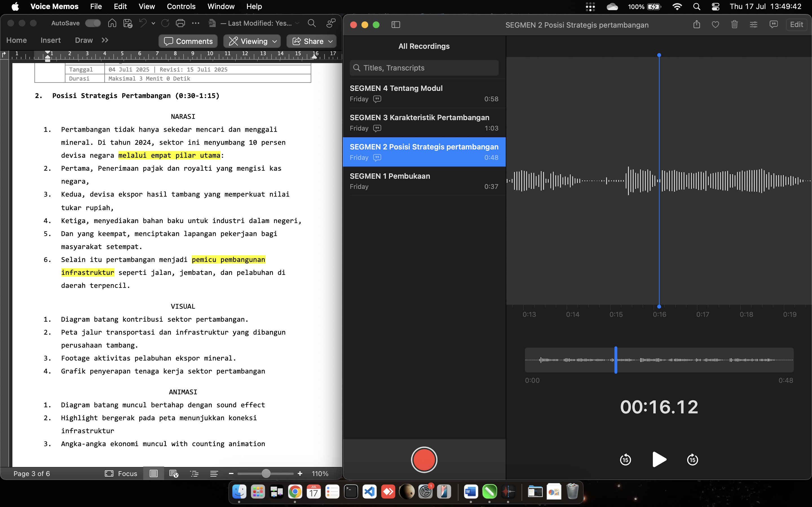Play the selected recording
Screen dimensions: 812x507
pos(659,459)
